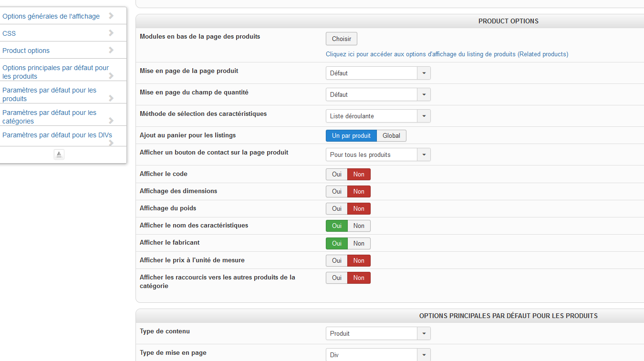Expand the Type de contenu dropdown
The width and height of the screenshot is (644, 361).
378,333
